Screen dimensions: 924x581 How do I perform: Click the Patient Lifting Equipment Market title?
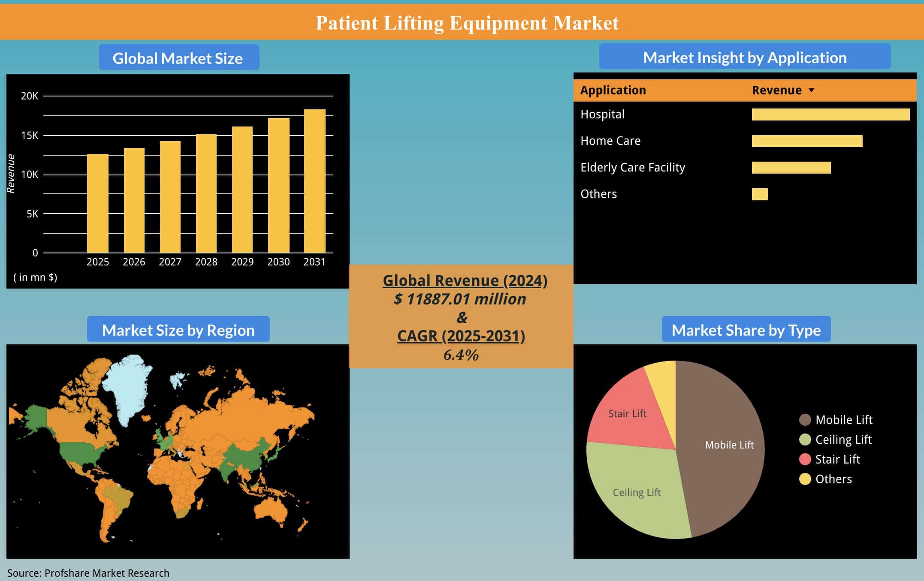[x=467, y=23]
